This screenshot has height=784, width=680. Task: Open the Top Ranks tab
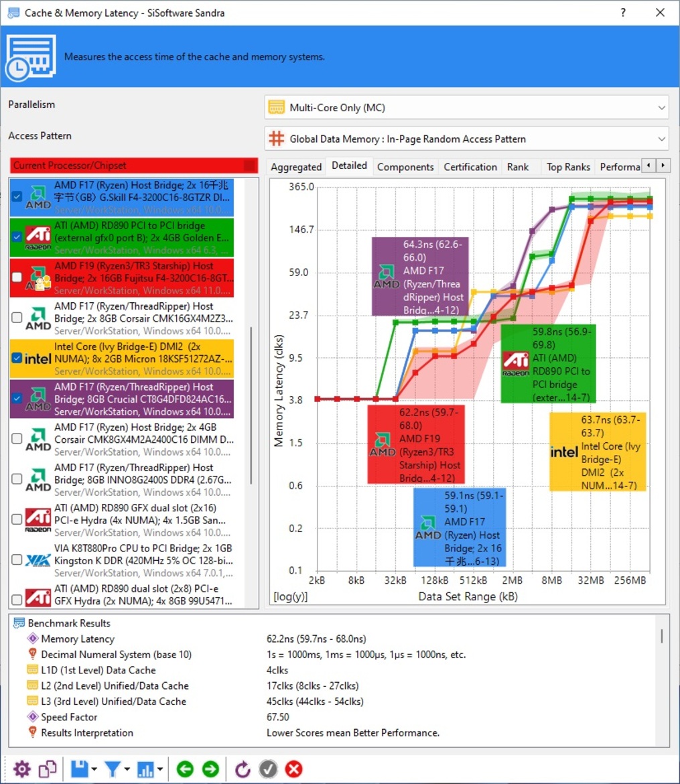[568, 167]
